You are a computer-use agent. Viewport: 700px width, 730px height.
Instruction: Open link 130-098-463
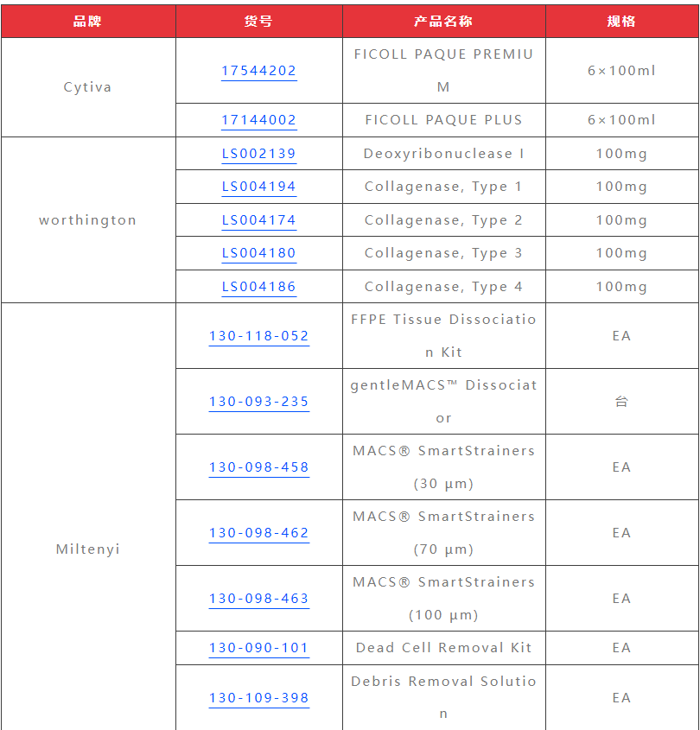258,599
